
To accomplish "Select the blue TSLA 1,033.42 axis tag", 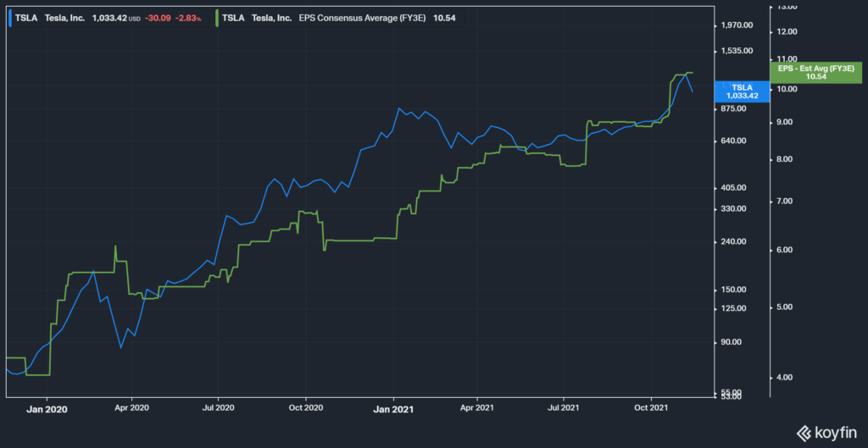I will 742,91.
